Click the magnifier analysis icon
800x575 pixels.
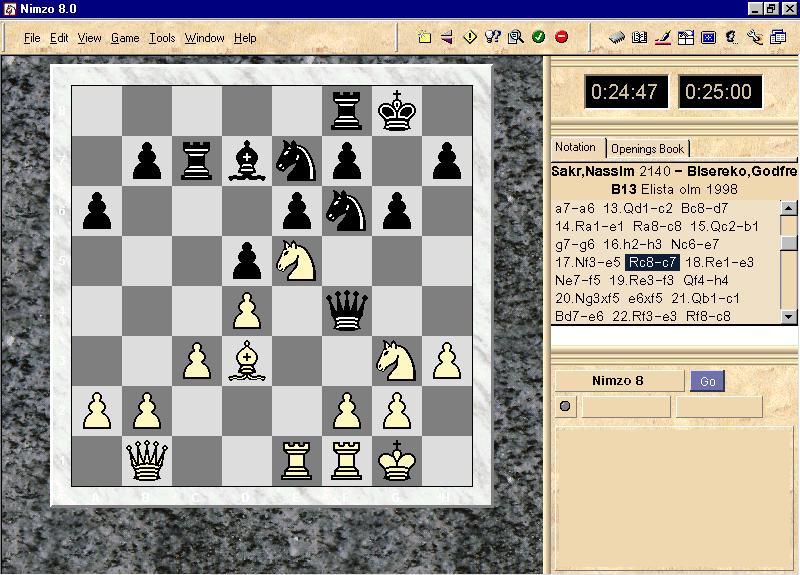coord(516,38)
